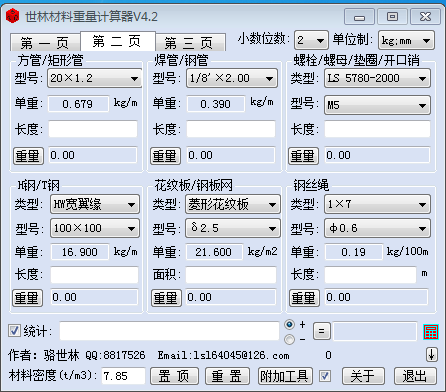The image size is (446, 392).
Task: Toggle the checkbox next to 附加工具
Action: click(x=325, y=376)
